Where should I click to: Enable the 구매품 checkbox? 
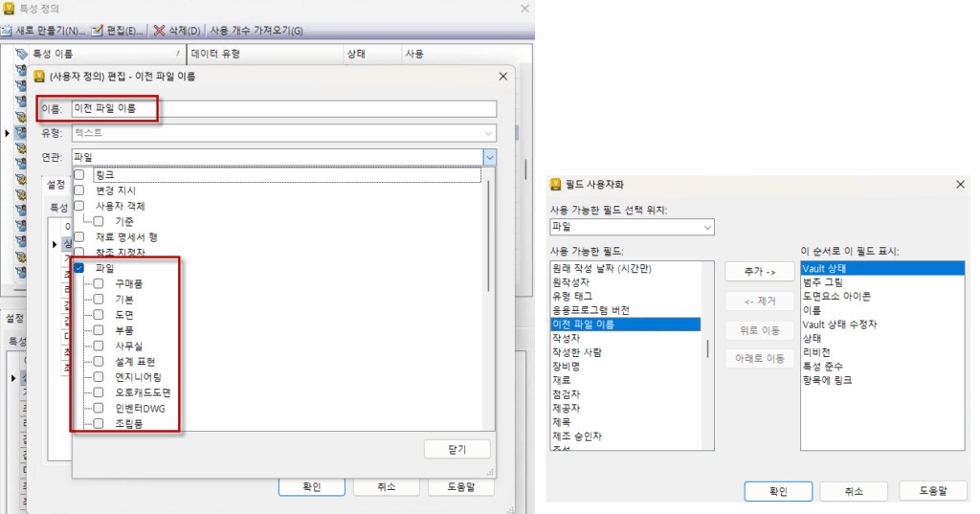99,284
